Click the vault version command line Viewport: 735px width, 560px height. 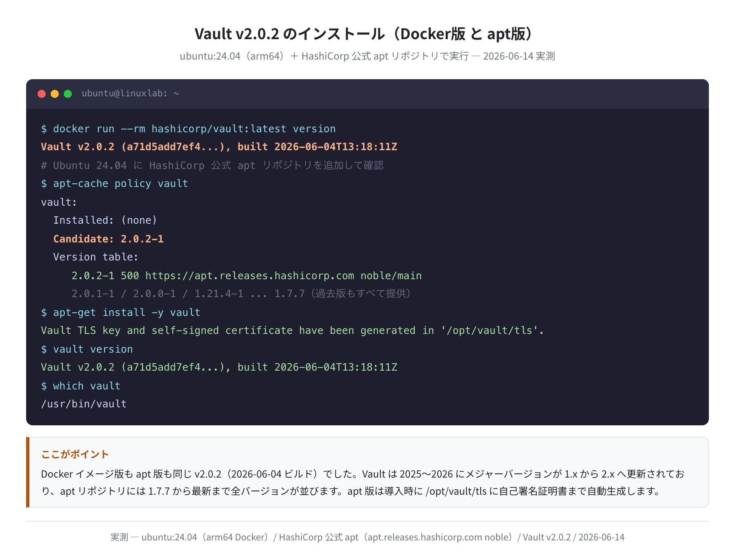point(87,349)
